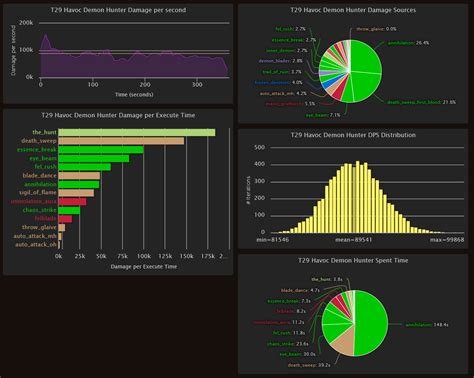Click the 'death_sweep_first_blood: 21.6%' label
Image resolution: width=474 pixels, height=378 pixels.
tap(421, 102)
